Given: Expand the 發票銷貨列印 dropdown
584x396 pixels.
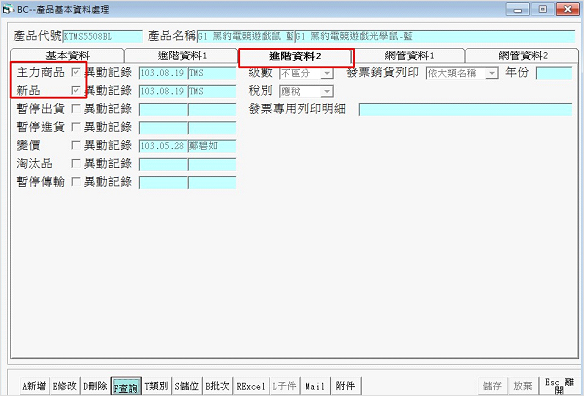Looking at the screenshot, I should (x=492, y=73).
